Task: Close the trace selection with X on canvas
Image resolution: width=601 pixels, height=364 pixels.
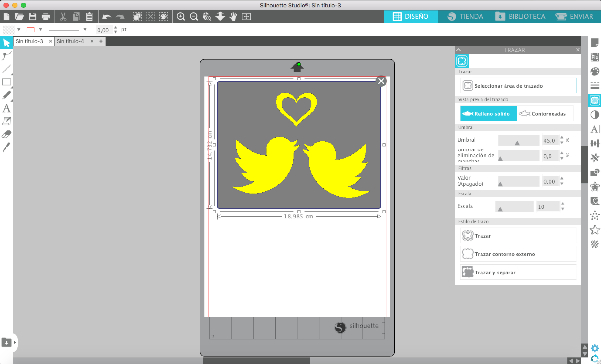Action: coord(381,81)
